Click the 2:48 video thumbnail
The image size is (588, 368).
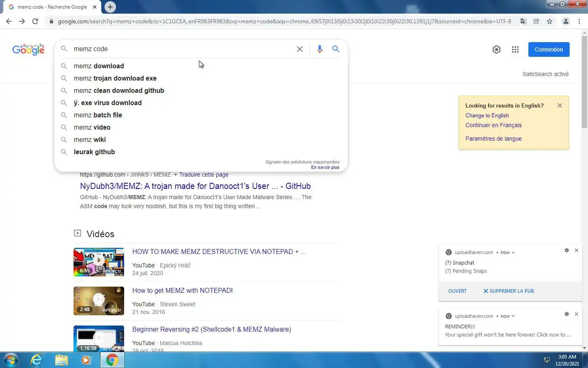(x=99, y=301)
